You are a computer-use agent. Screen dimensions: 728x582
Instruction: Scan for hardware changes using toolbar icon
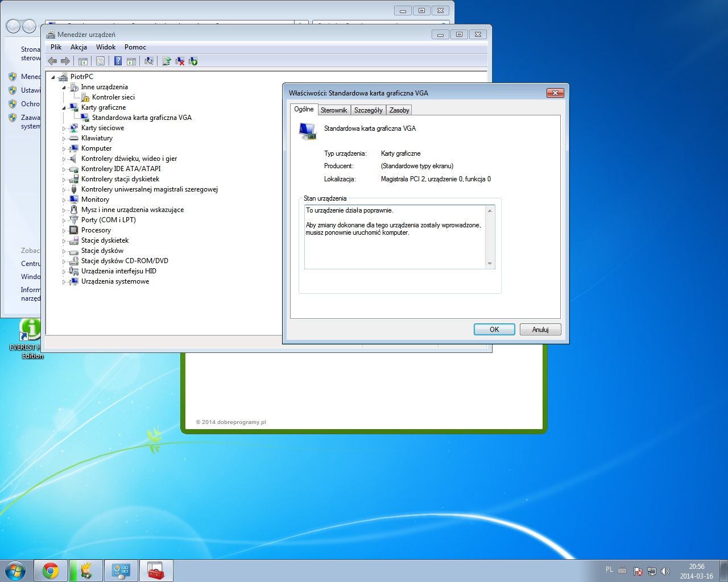pos(150,61)
